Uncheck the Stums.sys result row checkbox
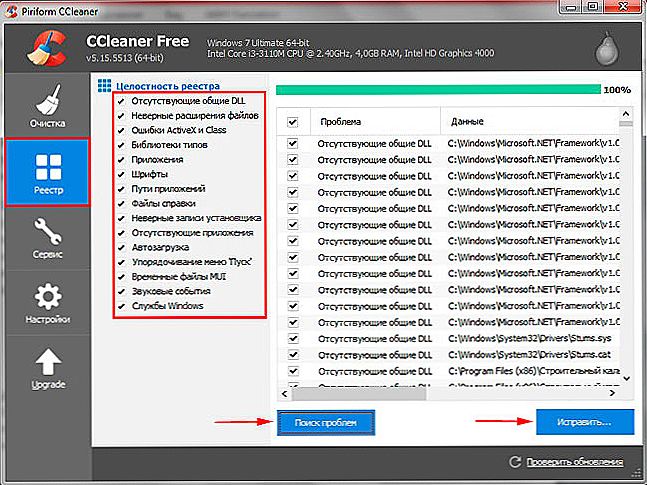This screenshot has height=485, width=647. tap(293, 338)
